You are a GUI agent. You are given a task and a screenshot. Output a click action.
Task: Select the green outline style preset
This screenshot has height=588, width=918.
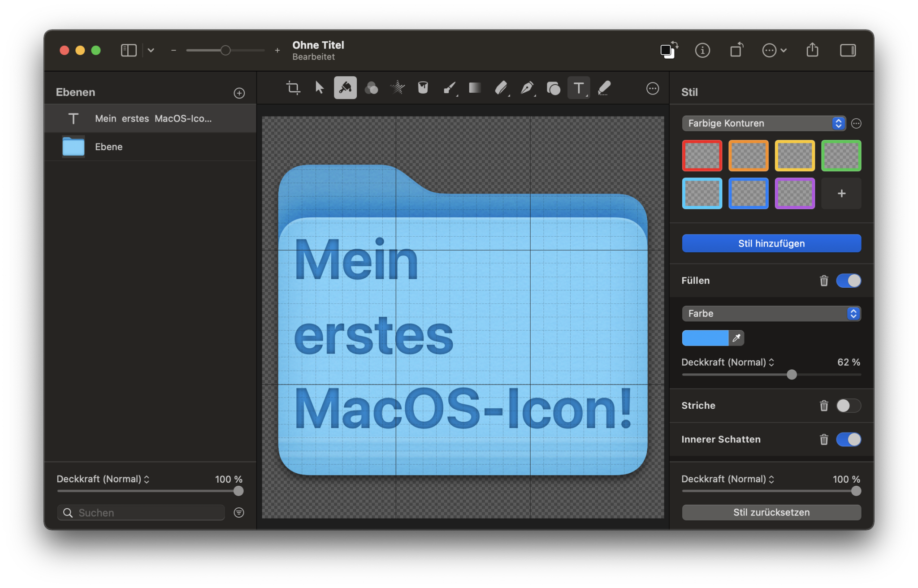pyautogui.click(x=841, y=156)
